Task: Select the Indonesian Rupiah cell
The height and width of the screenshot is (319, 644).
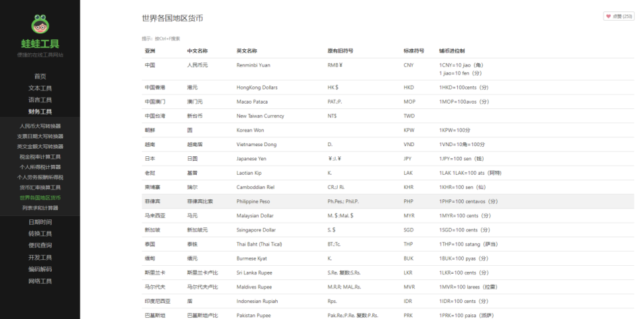Action: click(257, 301)
